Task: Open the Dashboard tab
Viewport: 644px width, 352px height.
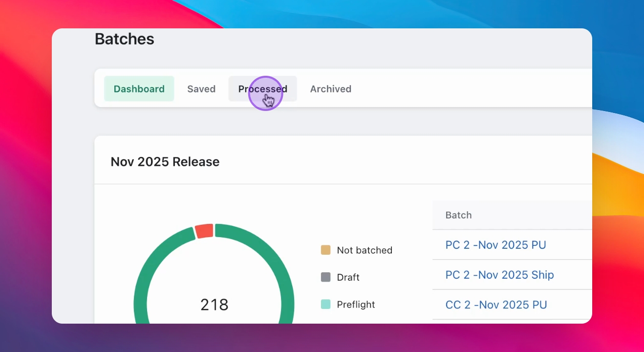Action: click(x=139, y=89)
